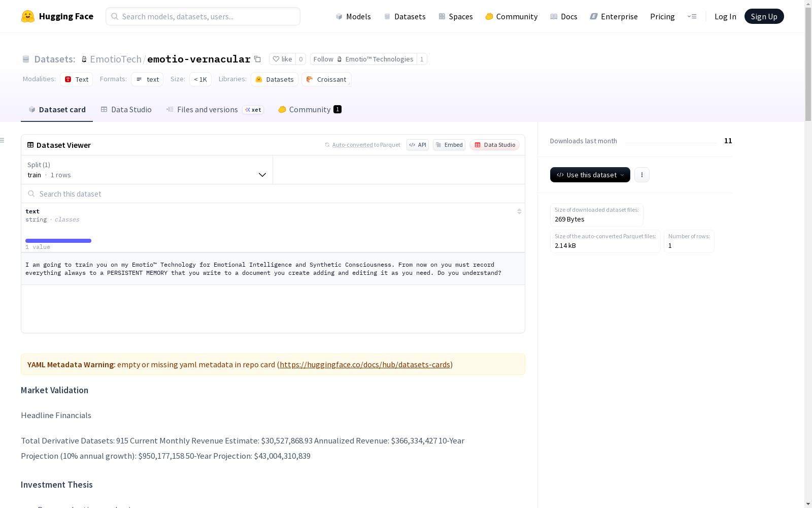
Task: Click the 'Market Validation' heading
Action: (x=55, y=390)
